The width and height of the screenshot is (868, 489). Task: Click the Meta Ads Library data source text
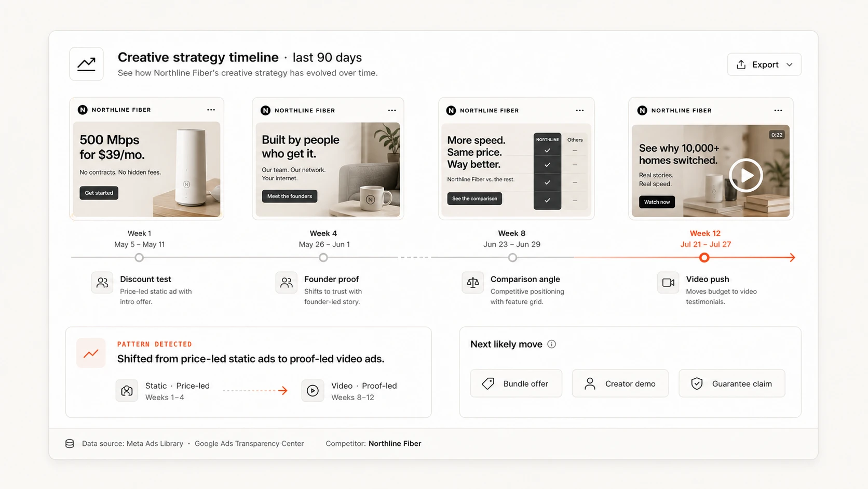tap(155, 443)
